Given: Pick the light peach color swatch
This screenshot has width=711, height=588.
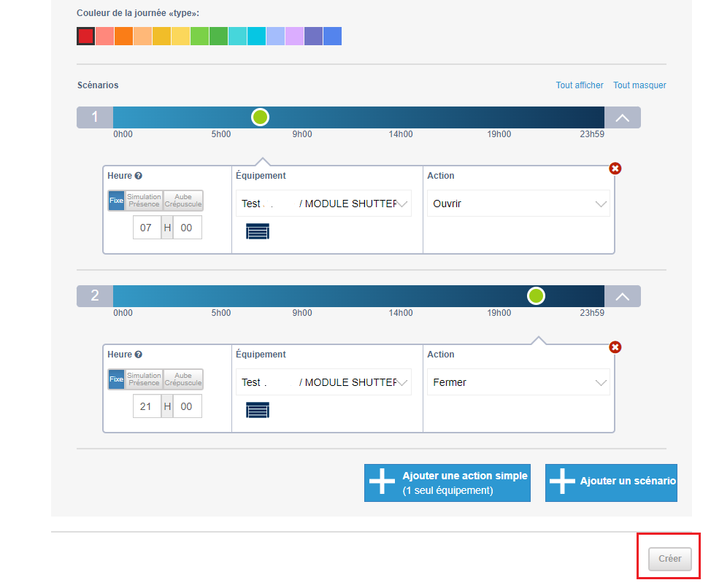Looking at the screenshot, I should point(143,36).
